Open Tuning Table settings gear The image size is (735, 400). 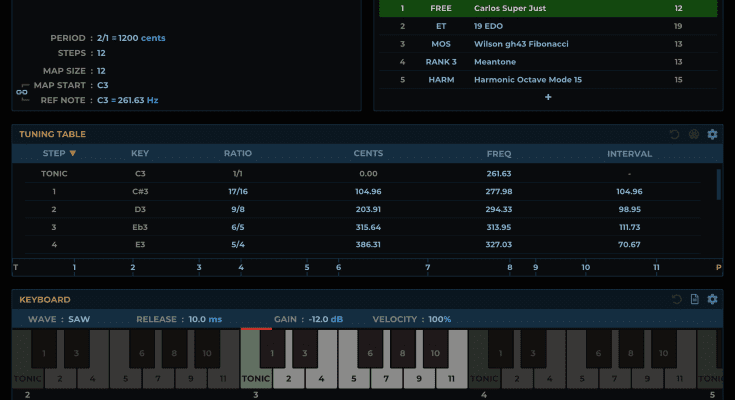712,134
